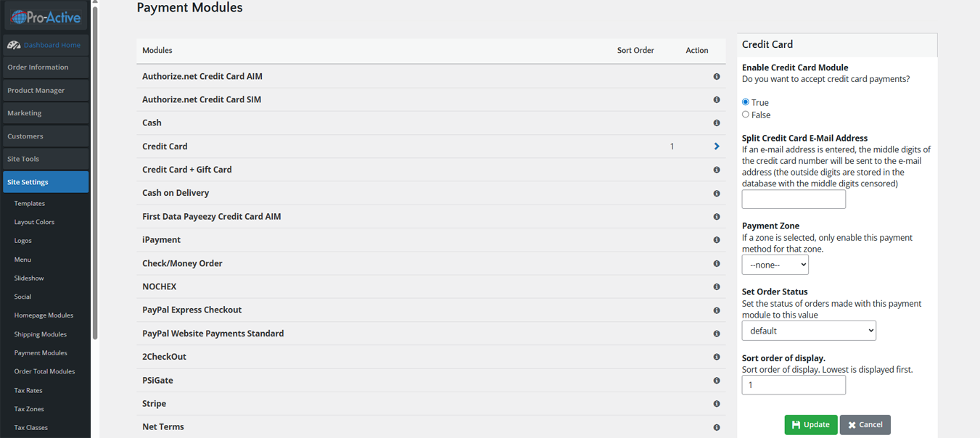Open Logos settings page
Image resolution: width=980 pixels, height=438 pixels.
pyautogui.click(x=23, y=241)
